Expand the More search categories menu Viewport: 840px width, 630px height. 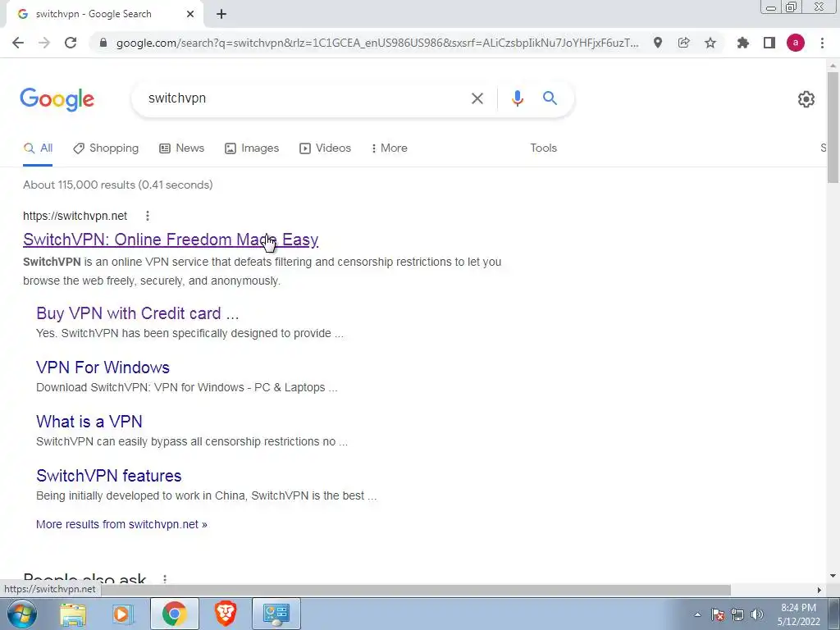click(390, 148)
